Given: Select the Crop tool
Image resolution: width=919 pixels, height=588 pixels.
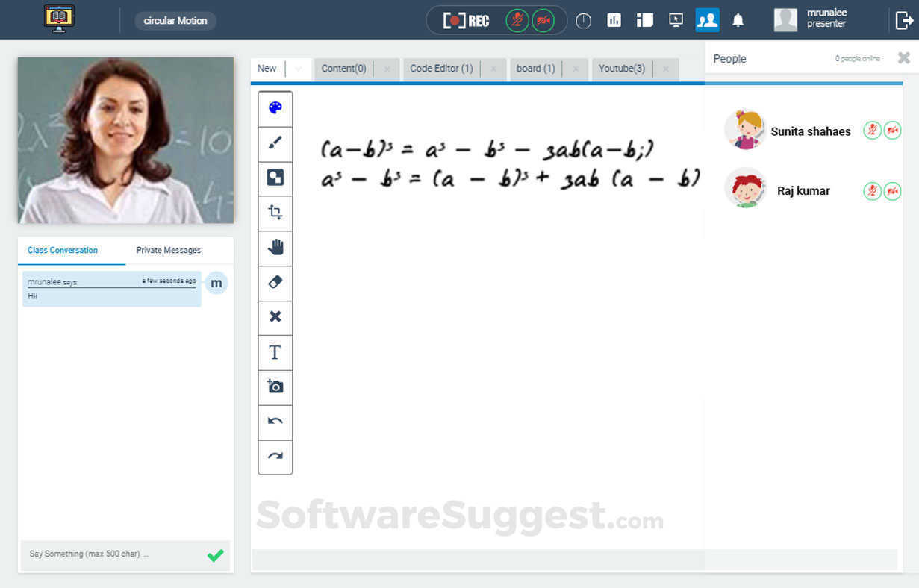Looking at the screenshot, I should [275, 213].
